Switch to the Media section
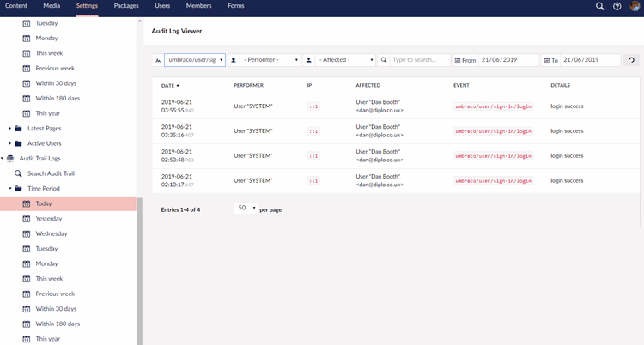The image size is (644, 345). point(52,6)
